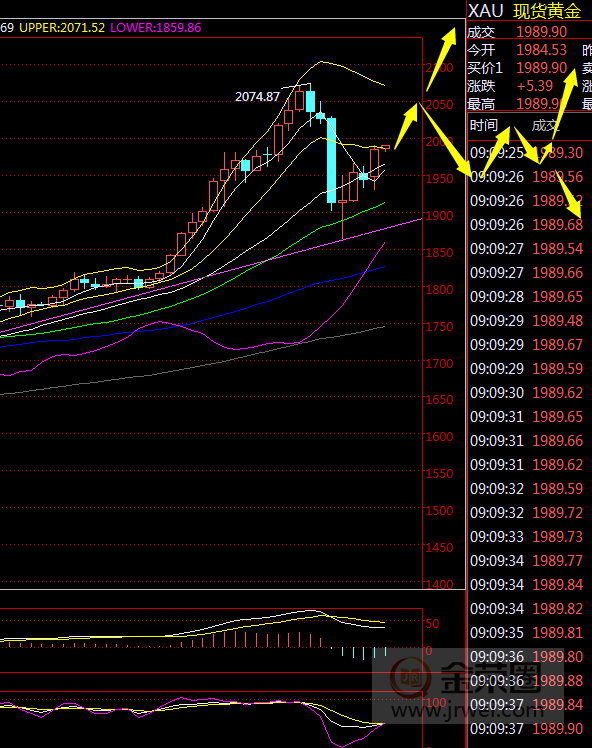Click the 1950 price axis label
This screenshot has width=592, height=748.
point(439,179)
